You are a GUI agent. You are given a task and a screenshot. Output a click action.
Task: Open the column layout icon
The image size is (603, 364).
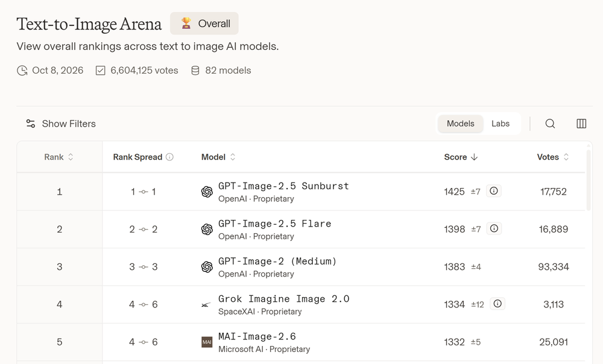[x=581, y=124]
